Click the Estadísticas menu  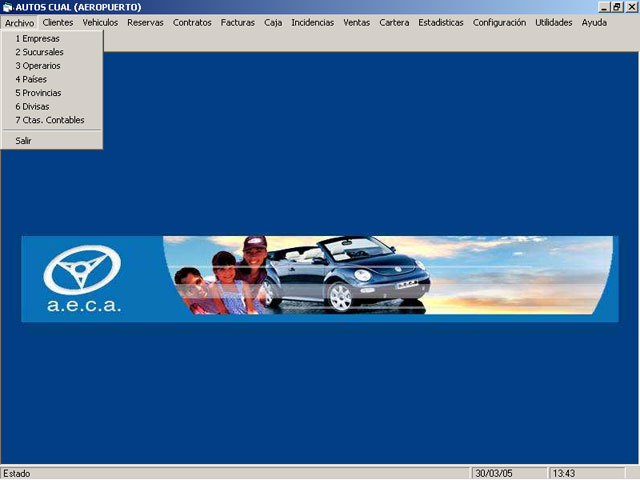point(441,22)
